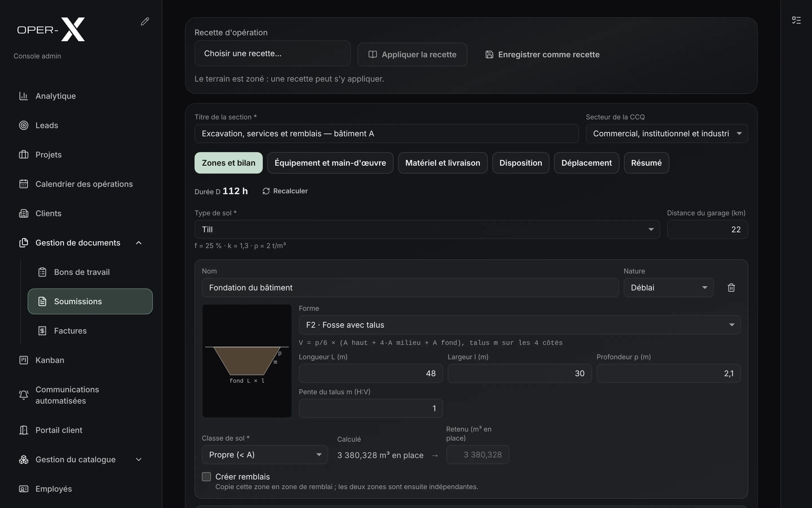Open the checklist icon at top right
Viewport: 812px width, 508px height.
pos(796,20)
